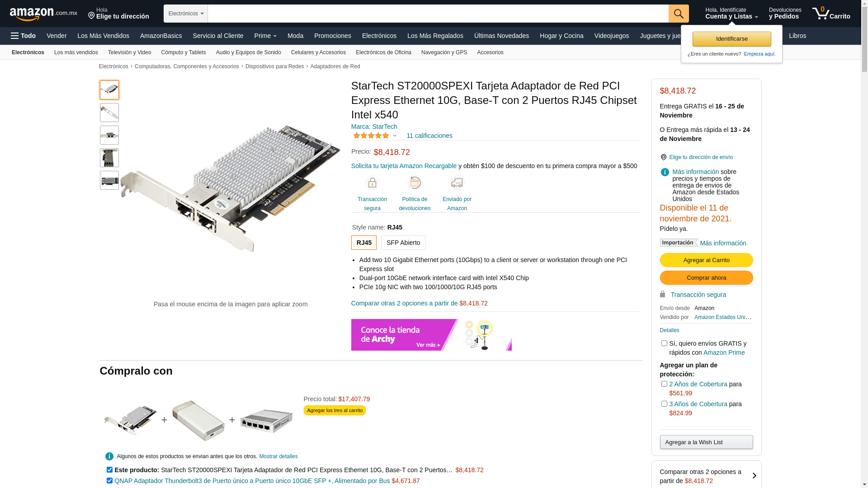
Task: Select the 3 Años de Cobertura checkbox
Action: [664, 404]
